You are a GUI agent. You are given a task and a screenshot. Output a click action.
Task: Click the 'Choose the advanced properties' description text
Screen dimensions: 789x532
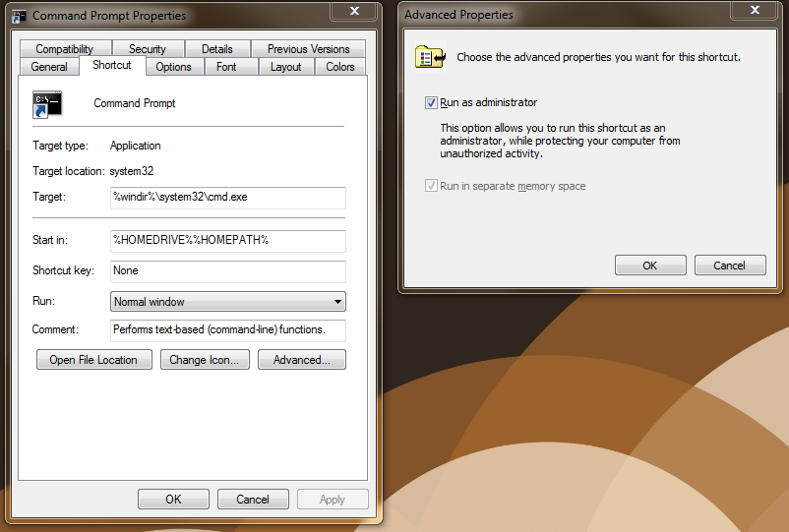click(x=598, y=57)
